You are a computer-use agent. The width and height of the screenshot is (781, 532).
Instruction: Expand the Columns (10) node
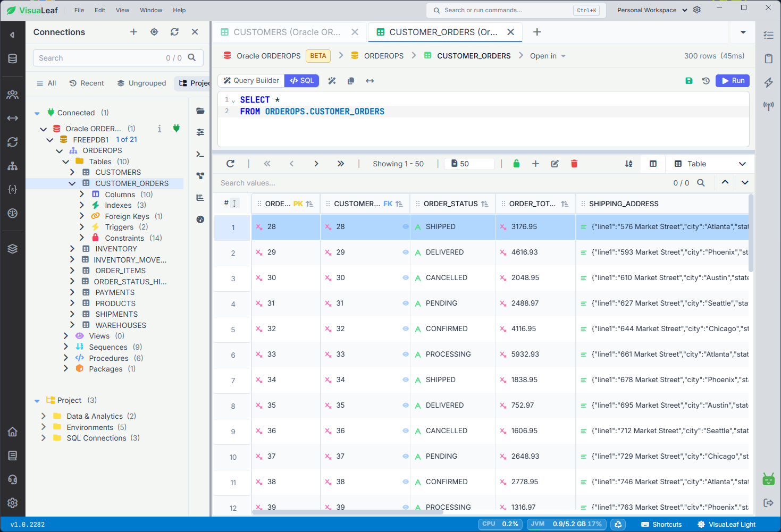(82, 195)
